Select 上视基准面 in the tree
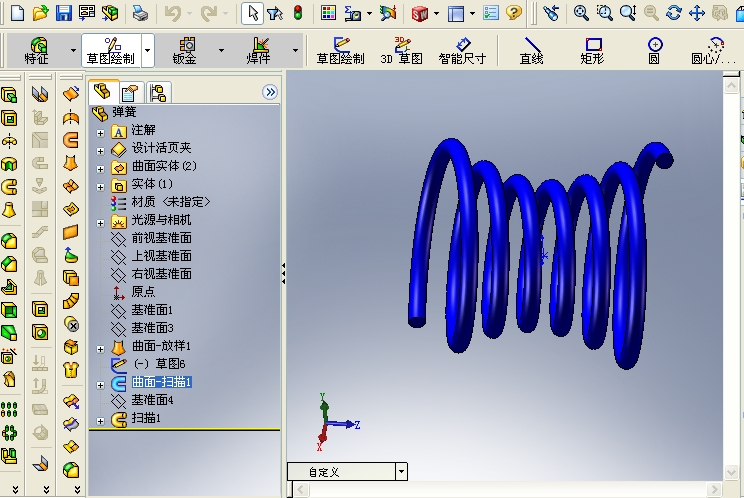 pos(161,256)
